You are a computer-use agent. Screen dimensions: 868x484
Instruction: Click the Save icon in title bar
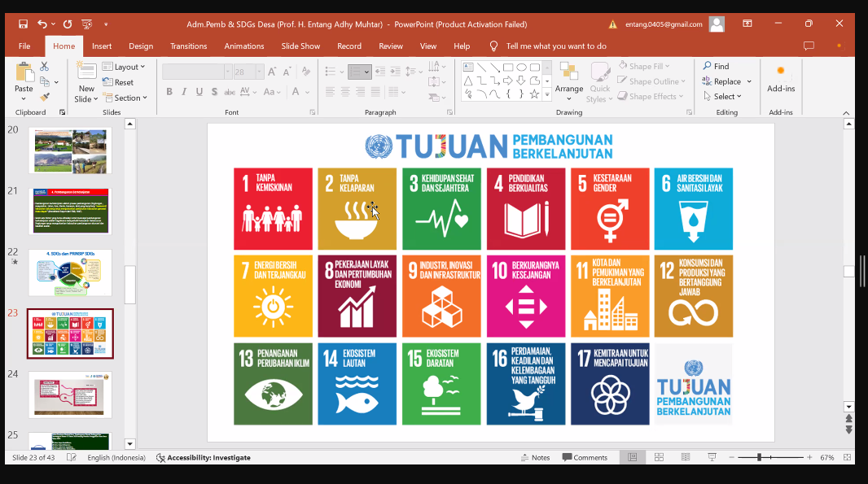coord(23,24)
